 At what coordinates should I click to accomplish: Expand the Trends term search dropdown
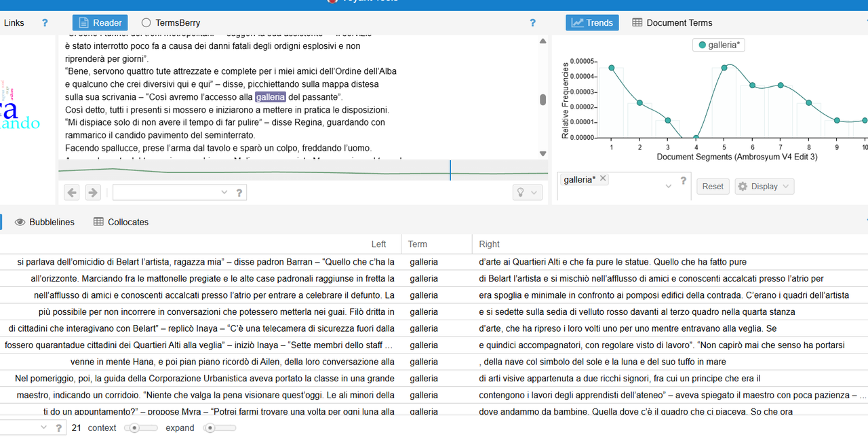click(668, 186)
